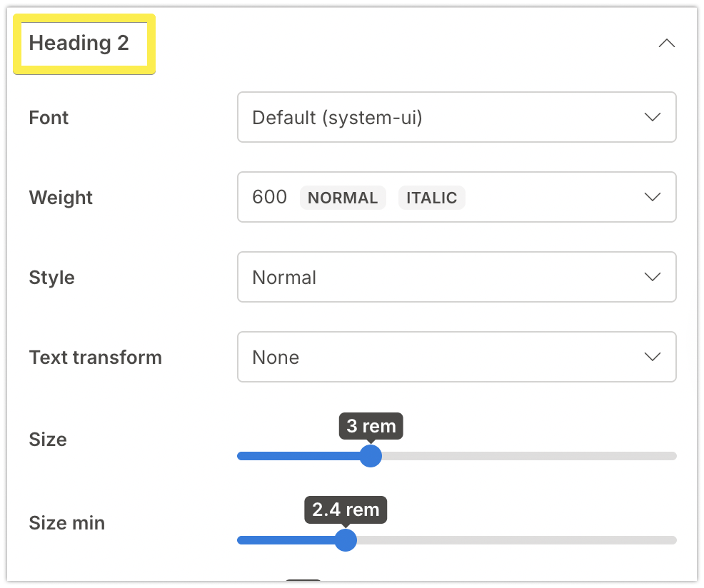The width and height of the screenshot is (704, 588).
Task: Click the ITALIC badge in Weight field
Action: [x=431, y=198]
